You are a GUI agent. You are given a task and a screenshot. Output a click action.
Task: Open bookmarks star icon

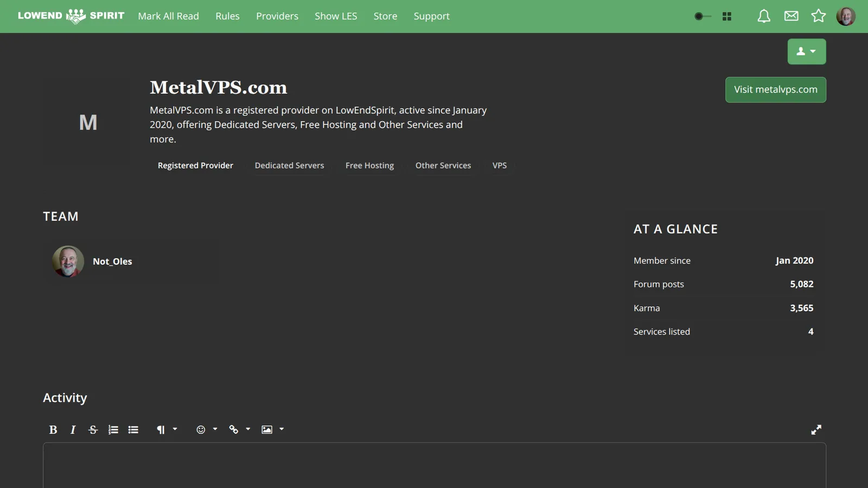click(818, 16)
